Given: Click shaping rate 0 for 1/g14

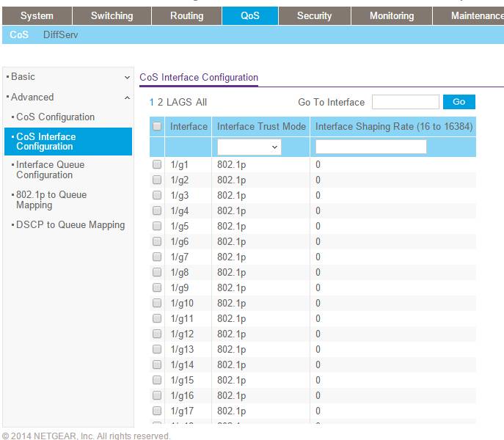Looking at the screenshot, I should [318, 364].
